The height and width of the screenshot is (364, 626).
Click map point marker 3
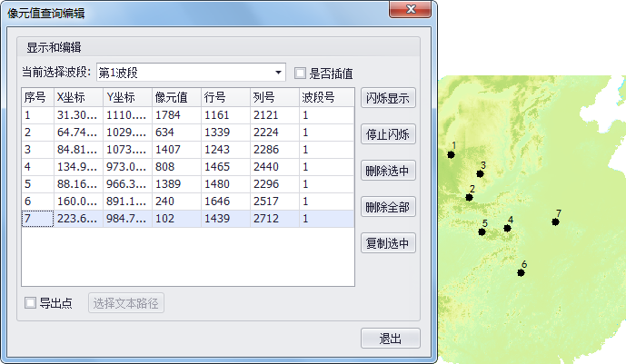click(x=480, y=174)
